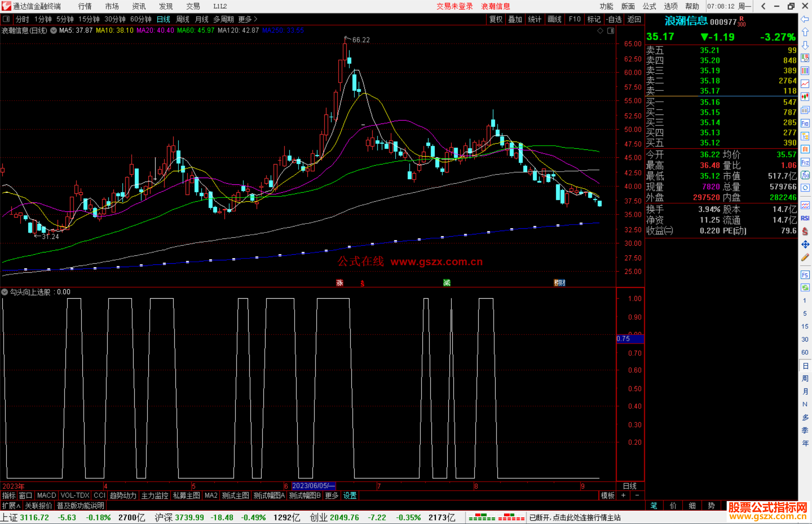The image size is (812, 524).
Task: Select the candlestick chart sidebar icon
Action: pyautogui.click(x=805, y=97)
